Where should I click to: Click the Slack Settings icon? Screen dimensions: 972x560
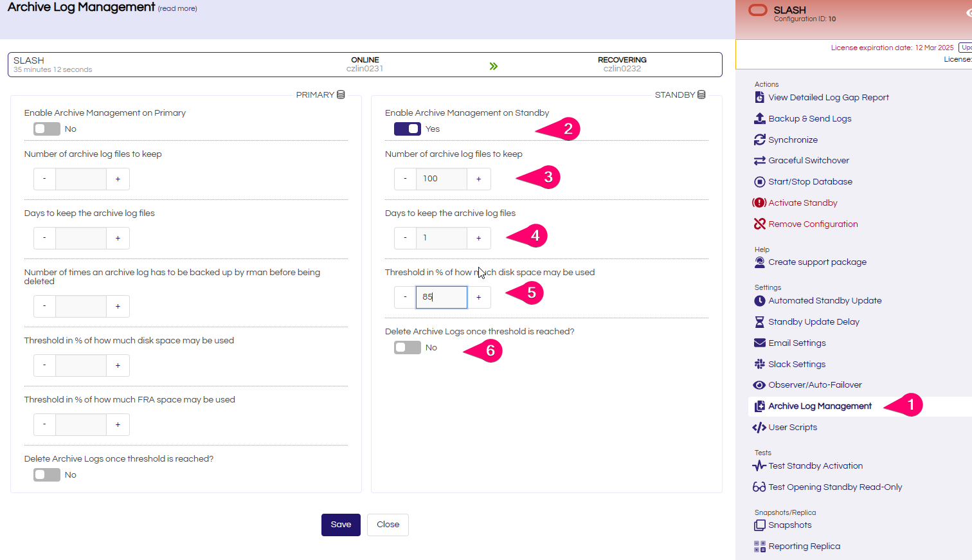[759, 364]
